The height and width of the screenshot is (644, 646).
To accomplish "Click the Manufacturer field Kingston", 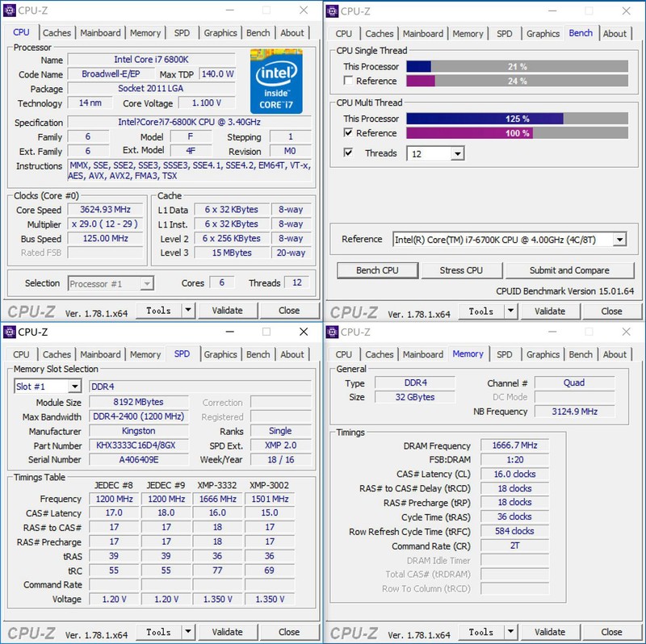I will coord(138,431).
